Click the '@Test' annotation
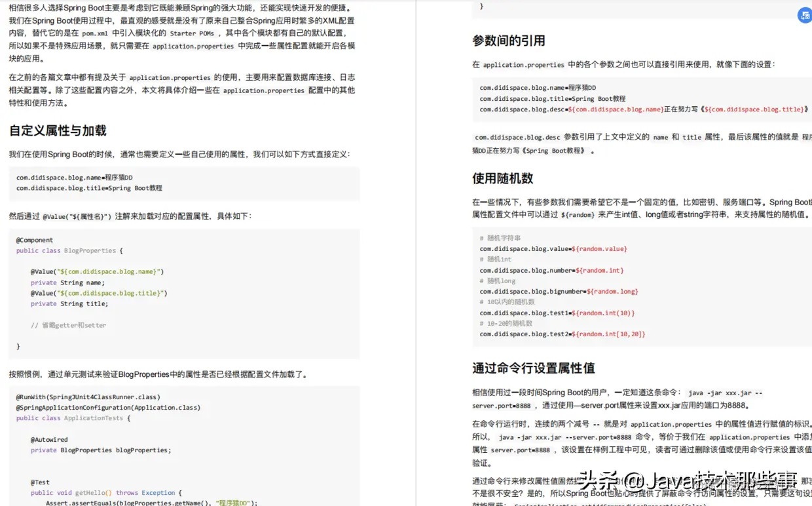The image size is (812, 506). (40, 482)
